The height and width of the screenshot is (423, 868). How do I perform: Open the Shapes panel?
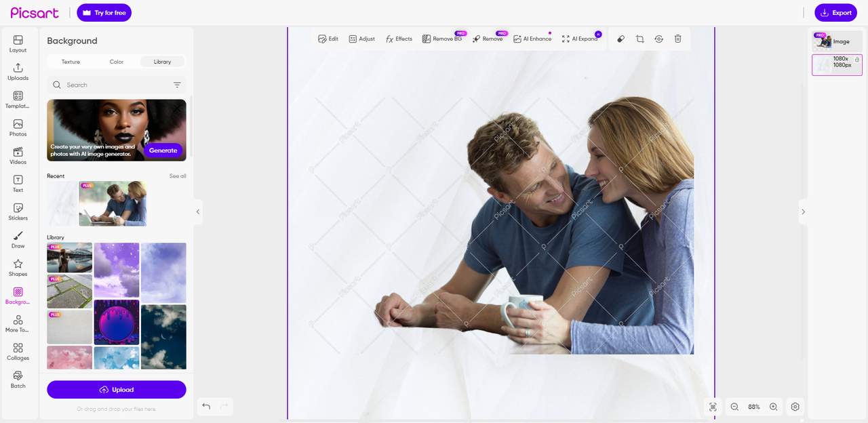18,268
